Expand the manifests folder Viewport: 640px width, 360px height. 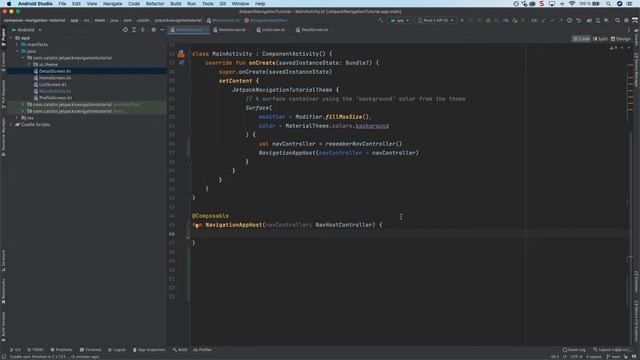(17, 44)
